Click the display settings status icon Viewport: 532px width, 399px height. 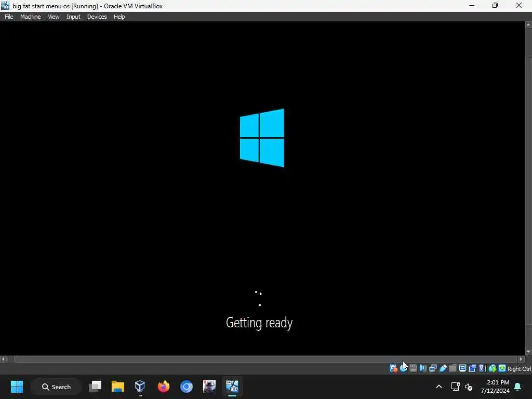462,368
